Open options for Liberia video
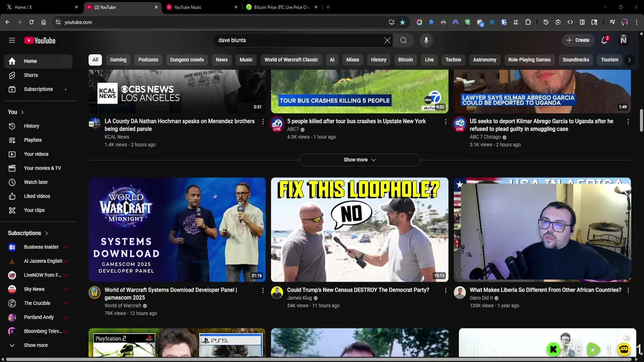 pyautogui.click(x=628, y=291)
